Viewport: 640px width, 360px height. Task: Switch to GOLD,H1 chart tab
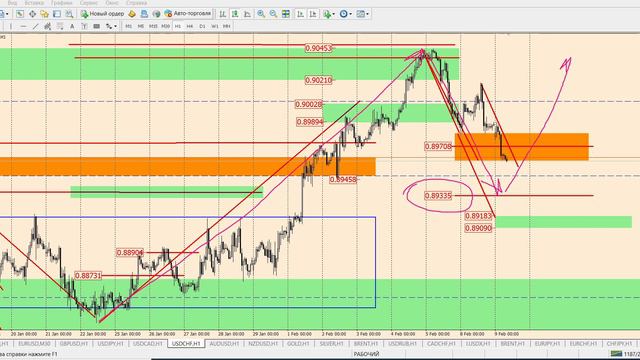click(x=298, y=344)
